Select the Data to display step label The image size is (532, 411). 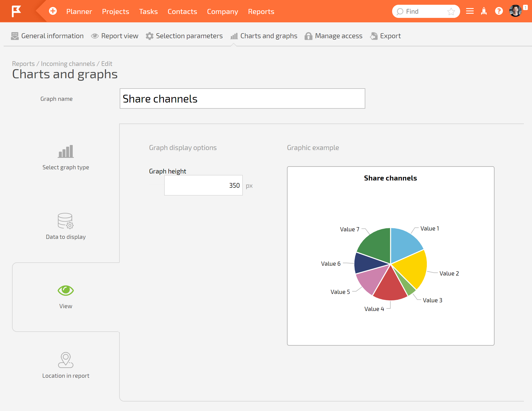(66, 237)
